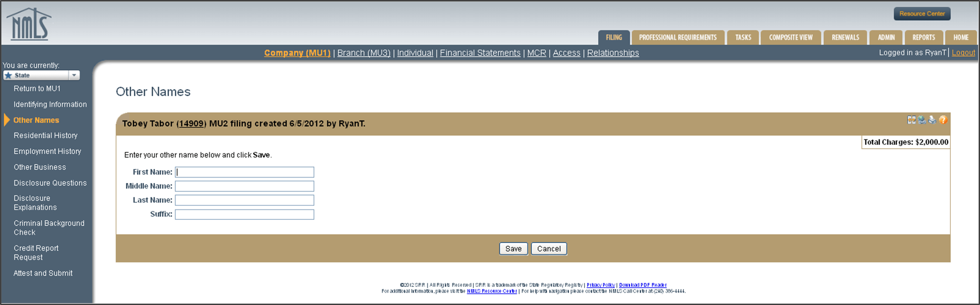The width and height of the screenshot is (980, 305).
Task: Switch to the FILING tab
Action: (x=614, y=37)
